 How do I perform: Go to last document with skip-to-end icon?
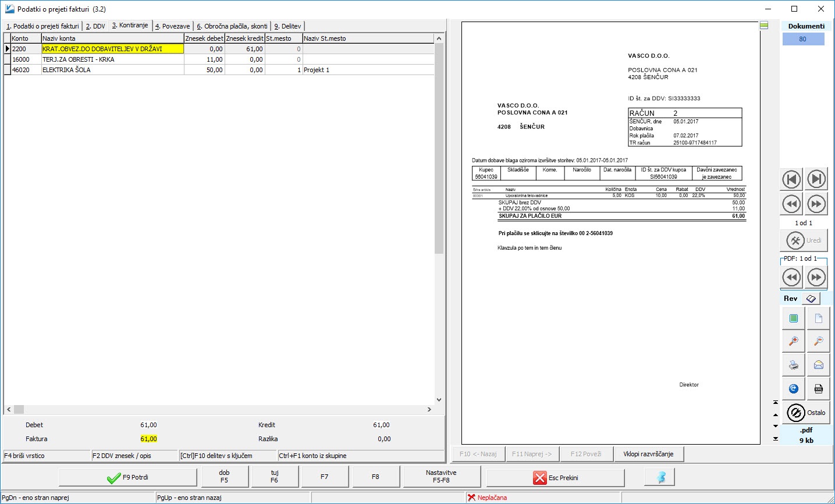pos(816,179)
